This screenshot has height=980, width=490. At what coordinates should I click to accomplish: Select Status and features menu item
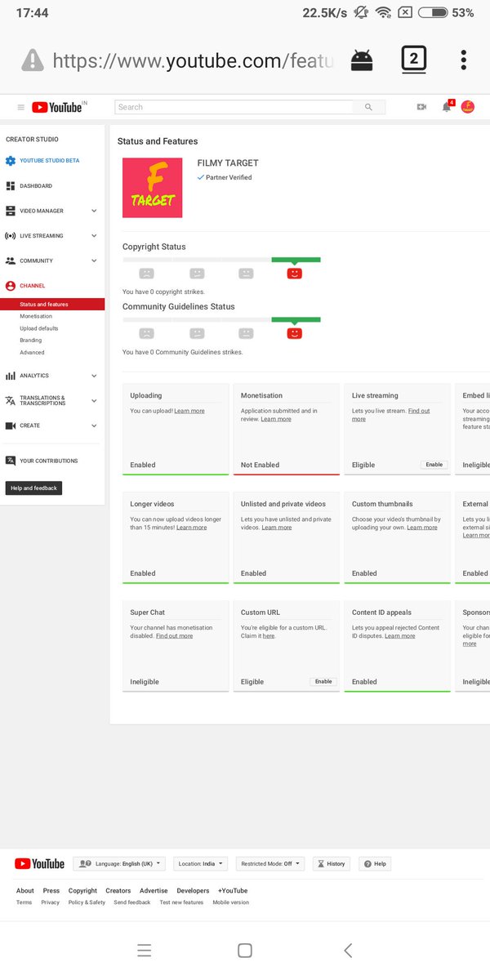pyautogui.click(x=52, y=304)
